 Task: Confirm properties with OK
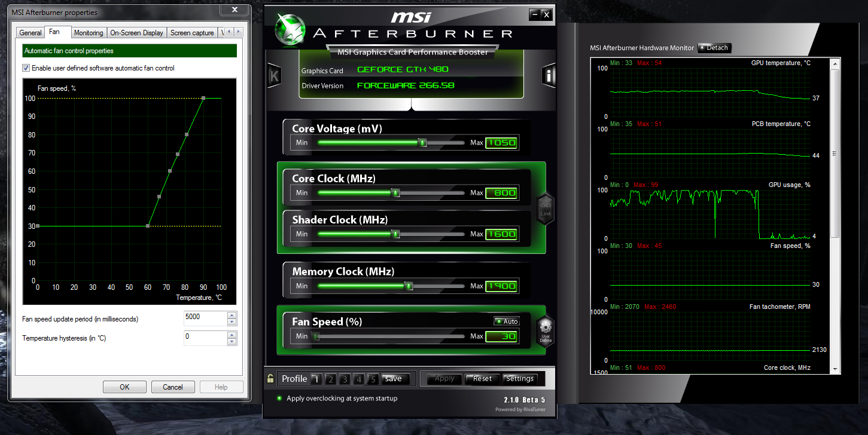click(124, 387)
